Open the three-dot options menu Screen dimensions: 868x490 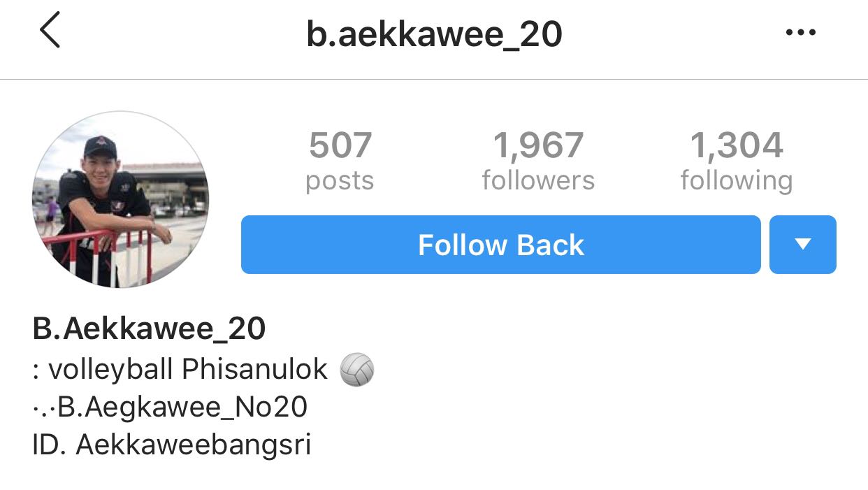(x=801, y=32)
